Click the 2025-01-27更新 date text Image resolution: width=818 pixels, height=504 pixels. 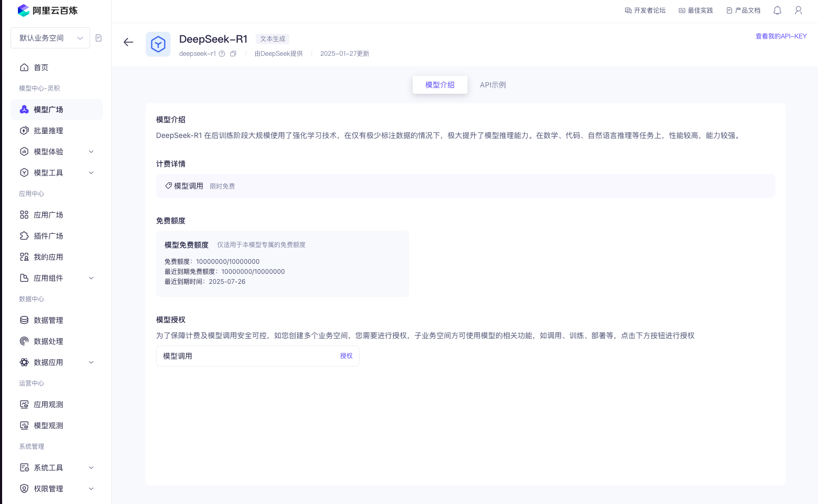point(345,54)
